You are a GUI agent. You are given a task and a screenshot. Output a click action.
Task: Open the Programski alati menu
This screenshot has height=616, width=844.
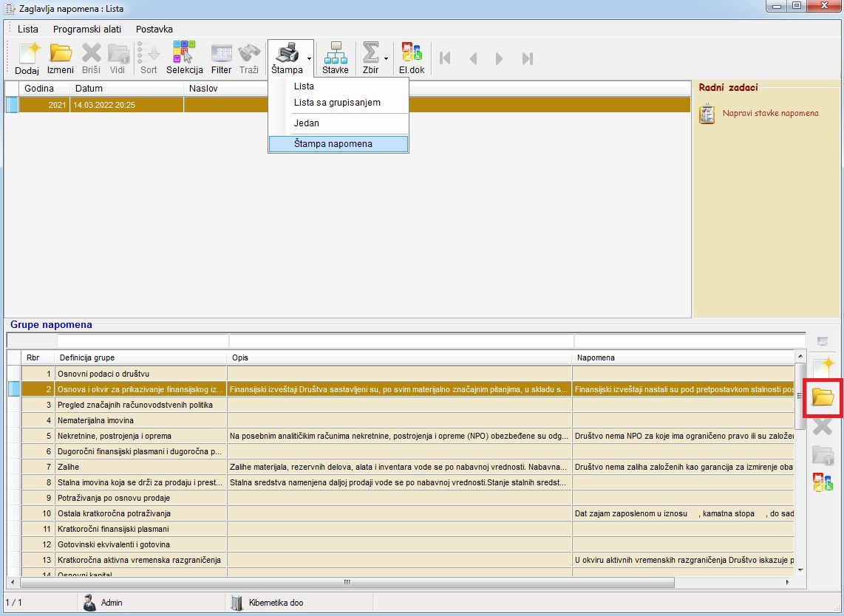click(86, 30)
